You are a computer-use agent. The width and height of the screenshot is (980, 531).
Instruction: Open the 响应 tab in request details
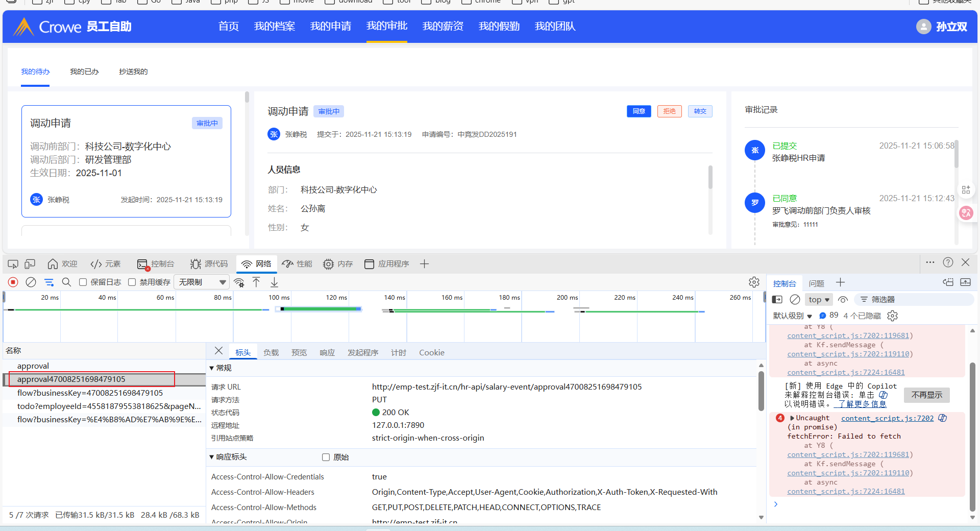coord(327,353)
